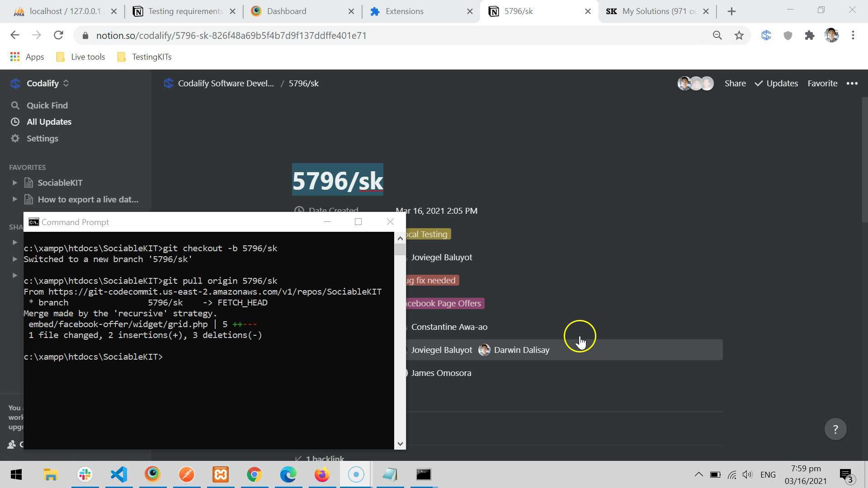Open the Updates panel in the top bar
The width and height of the screenshot is (868, 488).
[776, 83]
